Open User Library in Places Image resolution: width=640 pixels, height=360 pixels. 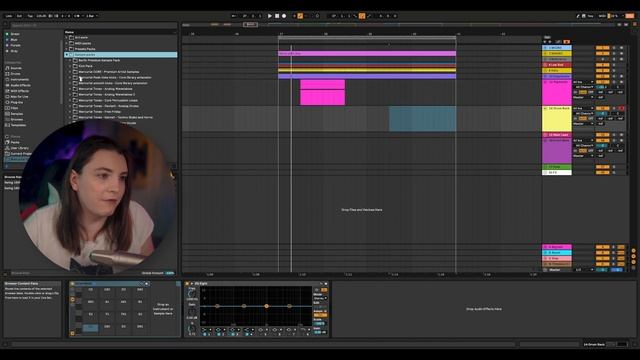[20, 148]
